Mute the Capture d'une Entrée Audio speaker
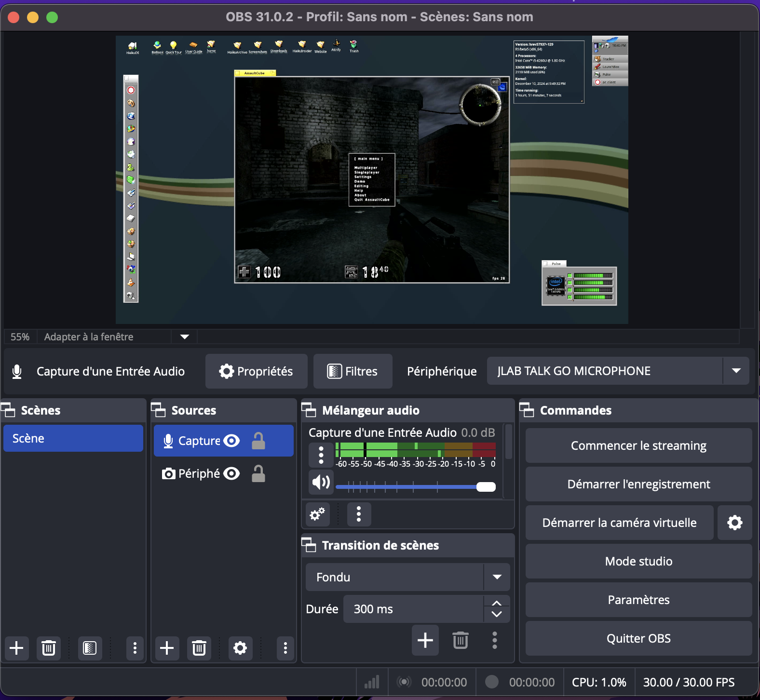760x700 pixels. tap(321, 482)
